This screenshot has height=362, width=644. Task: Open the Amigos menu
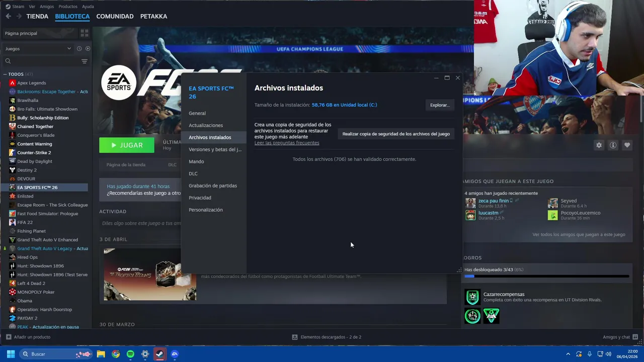click(47, 7)
